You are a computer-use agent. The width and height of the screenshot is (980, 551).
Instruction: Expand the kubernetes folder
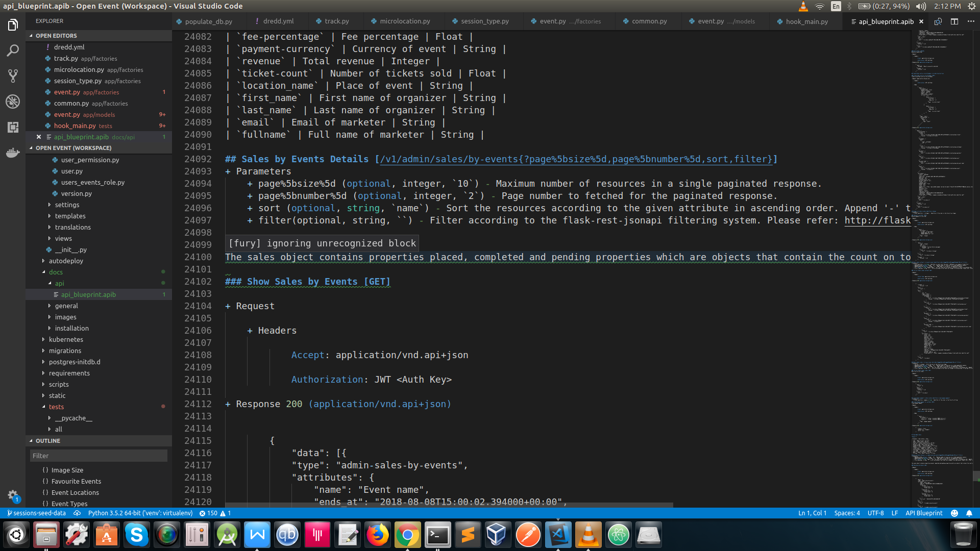pos(66,340)
